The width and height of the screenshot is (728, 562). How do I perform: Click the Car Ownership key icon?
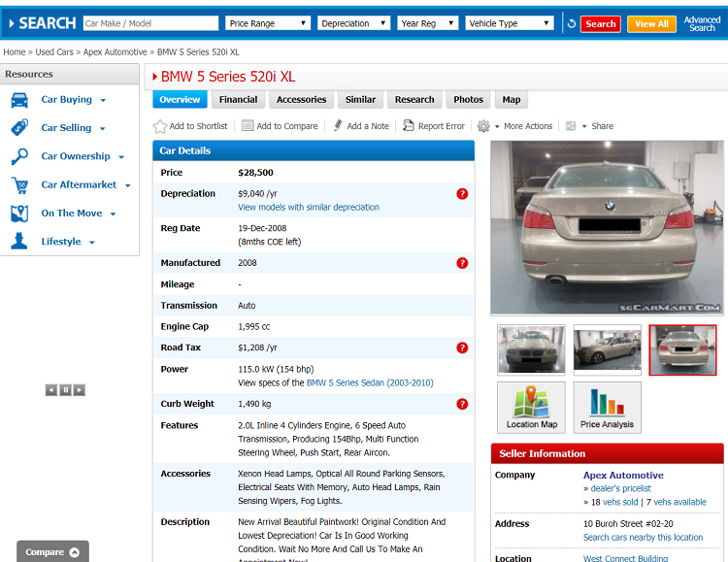coord(19,156)
